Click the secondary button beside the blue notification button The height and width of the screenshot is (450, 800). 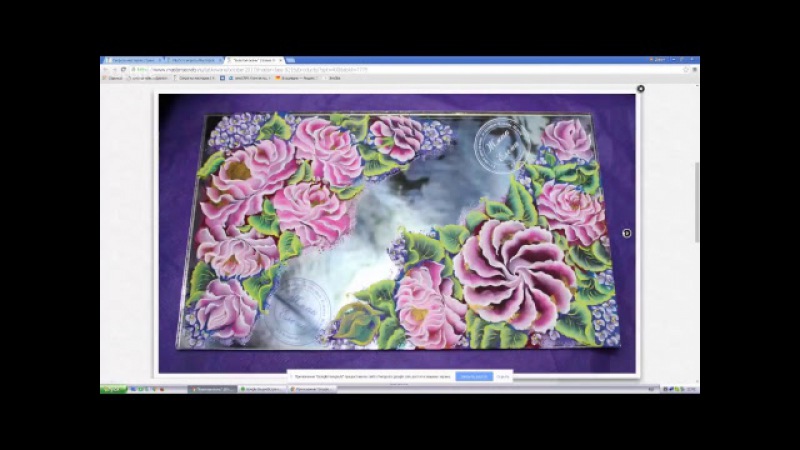[x=502, y=376]
